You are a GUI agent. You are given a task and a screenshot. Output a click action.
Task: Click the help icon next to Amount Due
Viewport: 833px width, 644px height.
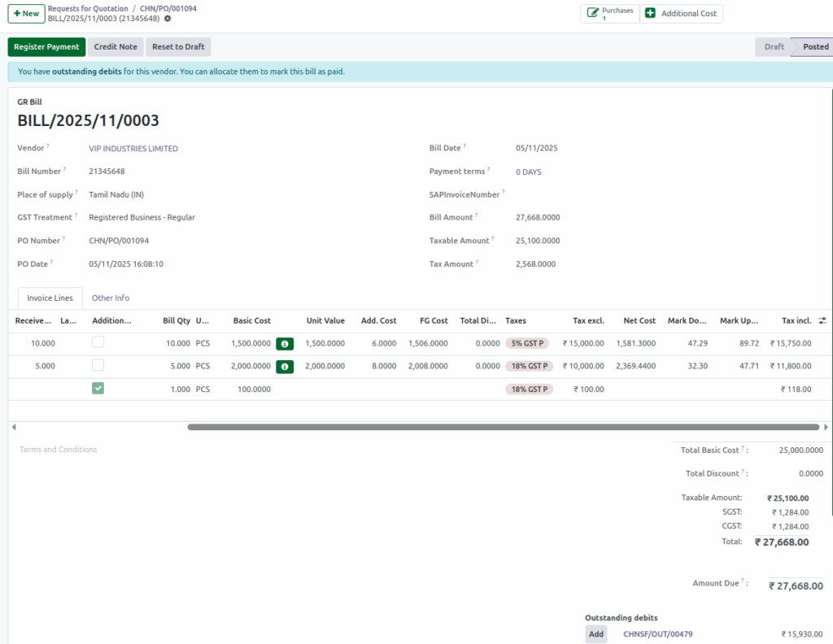point(743,581)
